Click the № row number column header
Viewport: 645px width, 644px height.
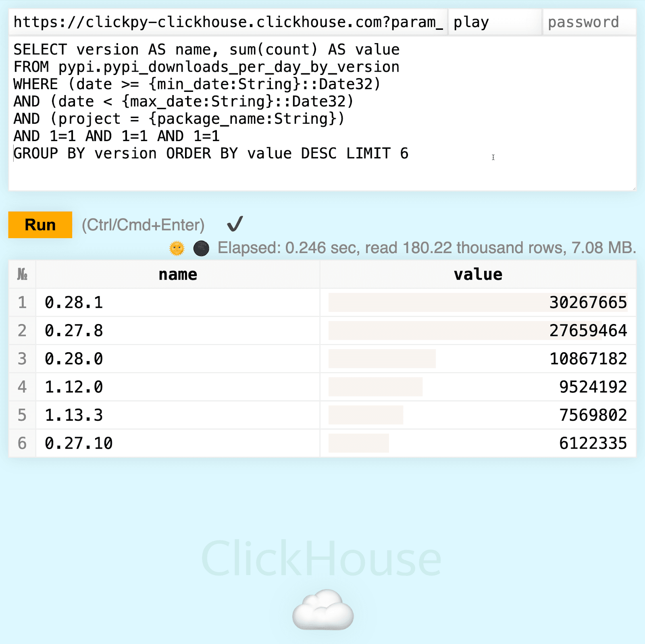pyautogui.click(x=22, y=274)
